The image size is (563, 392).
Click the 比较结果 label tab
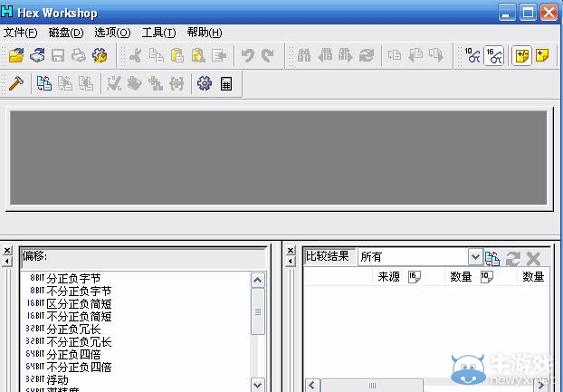point(328,256)
